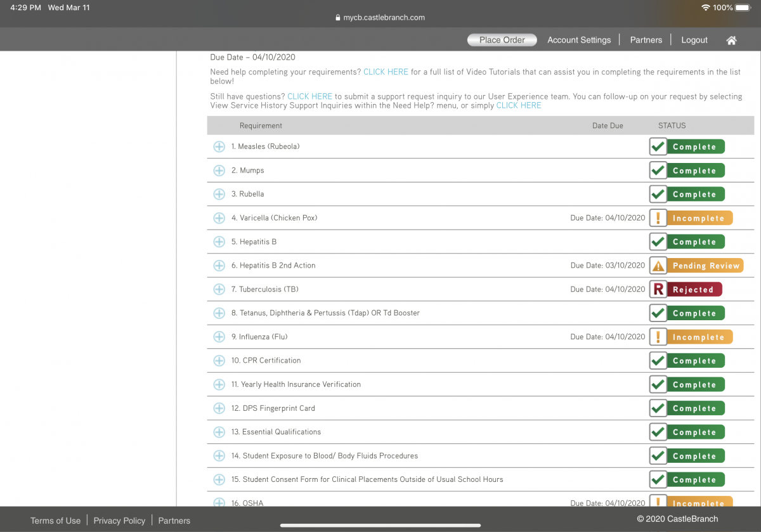Go to the home icon in header
This screenshot has height=532, width=761.
click(x=731, y=40)
